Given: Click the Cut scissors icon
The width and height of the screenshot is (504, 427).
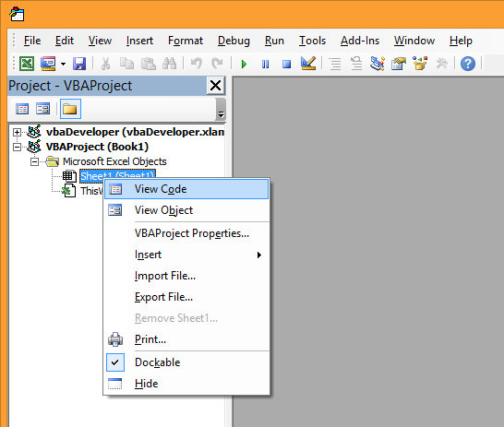Looking at the screenshot, I should click(x=105, y=64).
